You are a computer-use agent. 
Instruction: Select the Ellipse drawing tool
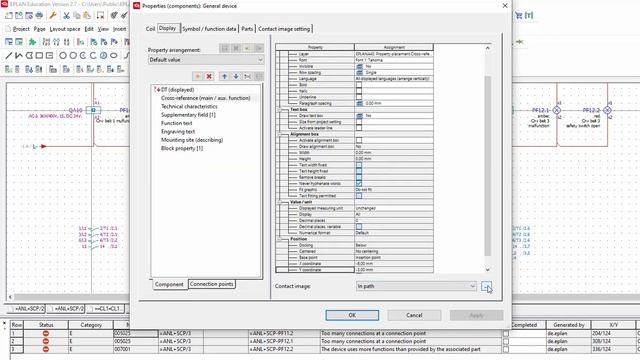point(113,55)
